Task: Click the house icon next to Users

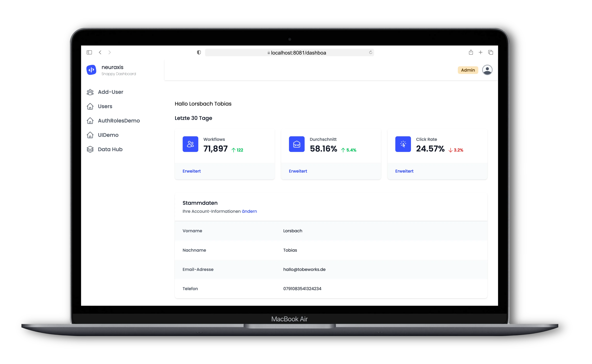Action: click(x=90, y=106)
